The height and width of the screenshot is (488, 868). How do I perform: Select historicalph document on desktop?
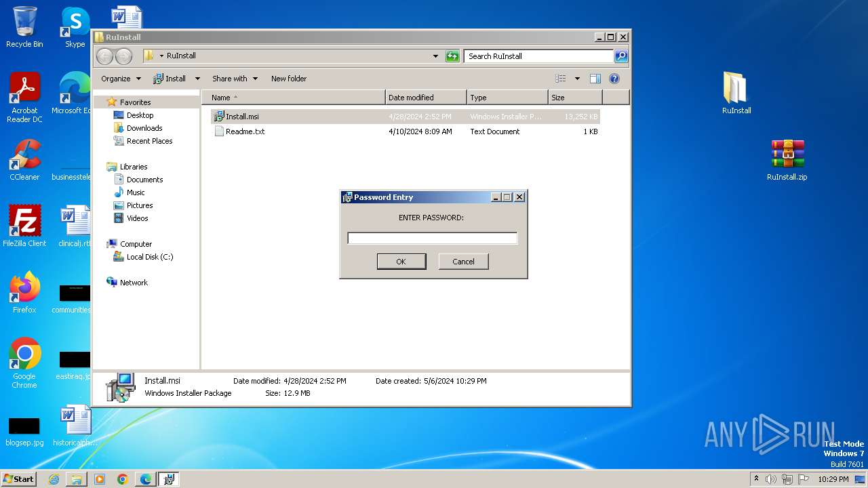pos(75,426)
